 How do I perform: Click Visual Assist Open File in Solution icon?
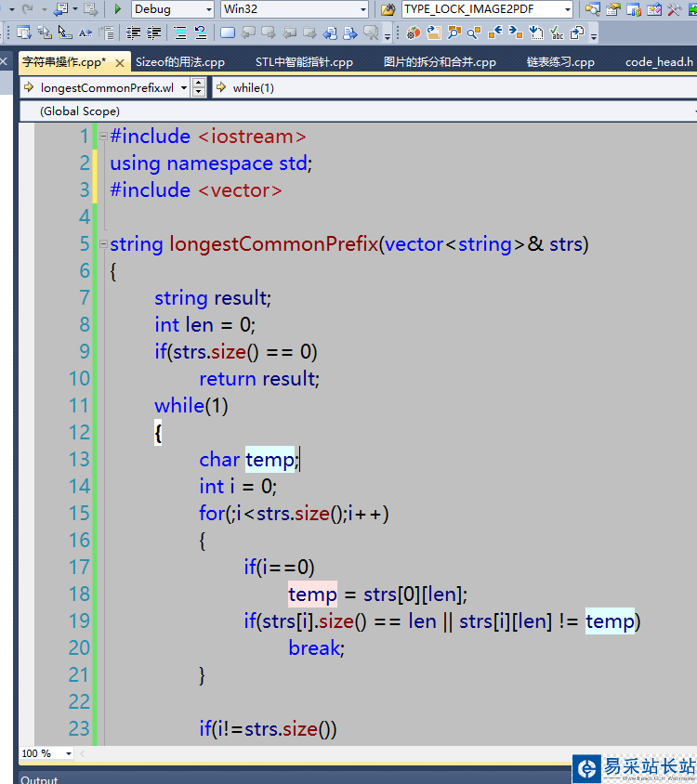[434, 33]
